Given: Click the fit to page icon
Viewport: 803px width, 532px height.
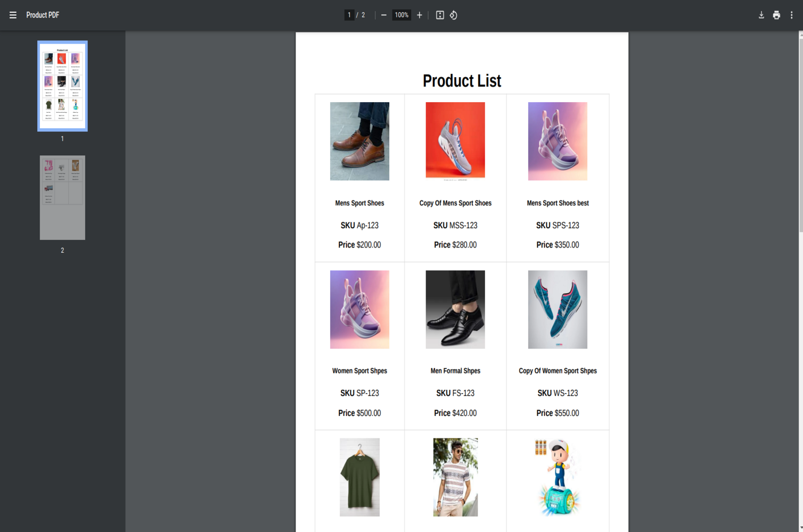Looking at the screenshot, I should pyautogui.click(x=440, y=15).
